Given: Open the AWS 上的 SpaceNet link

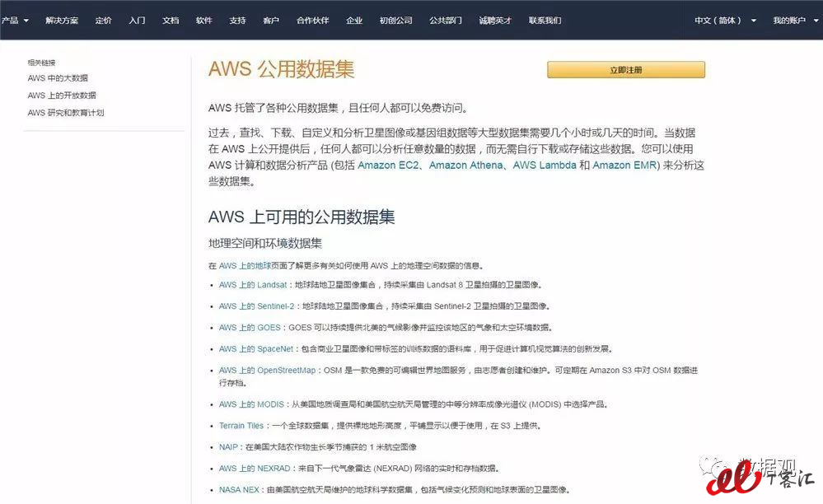Looking at the screenshot, I should pos(256,349).
